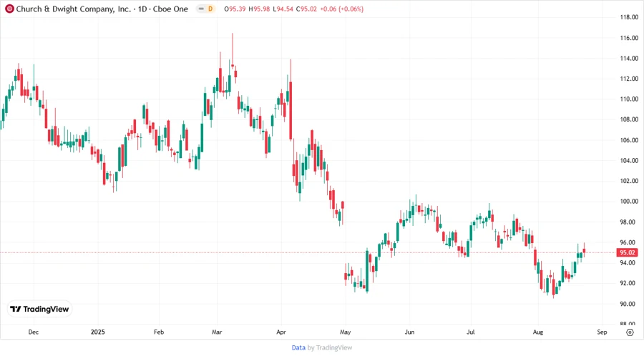
Task: Click the change value +0.06 (+0.06%)
Action: pos(342,9)
